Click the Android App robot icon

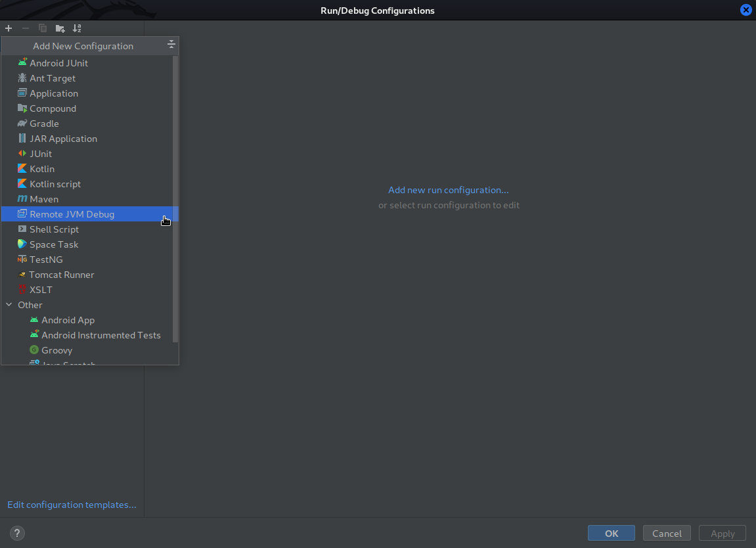[33, 319]
